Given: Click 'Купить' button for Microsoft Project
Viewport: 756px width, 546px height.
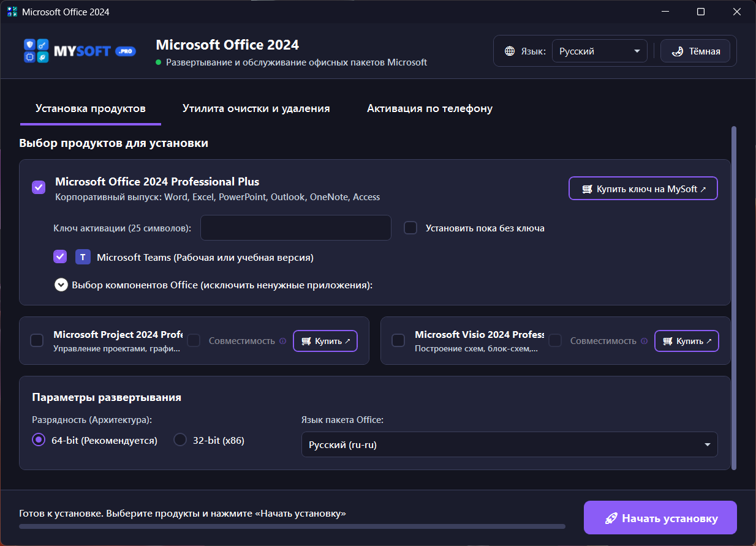Looking at the screenshot, I should coord(325,341).
